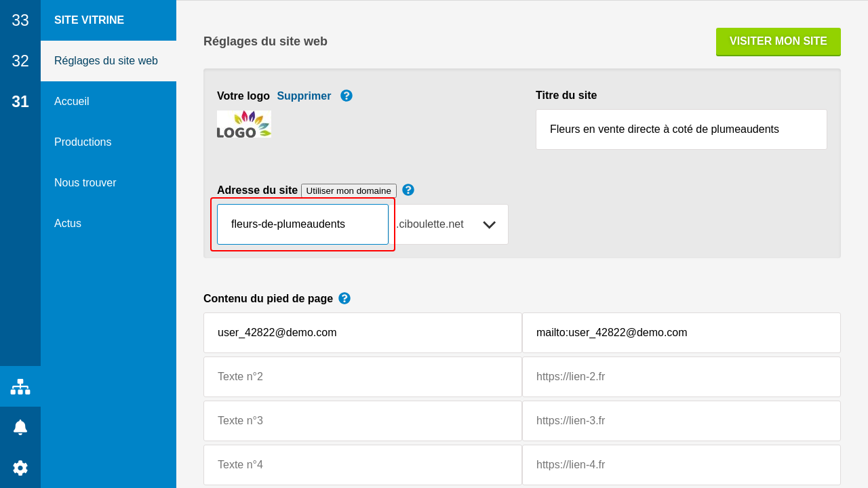Focus the Titre du site field
Screen dimensions: 868x488
click(x=681, y=129)
